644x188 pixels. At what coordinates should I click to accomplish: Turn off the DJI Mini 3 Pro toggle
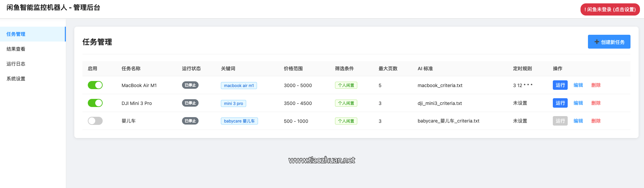click(x=95, y=103)
